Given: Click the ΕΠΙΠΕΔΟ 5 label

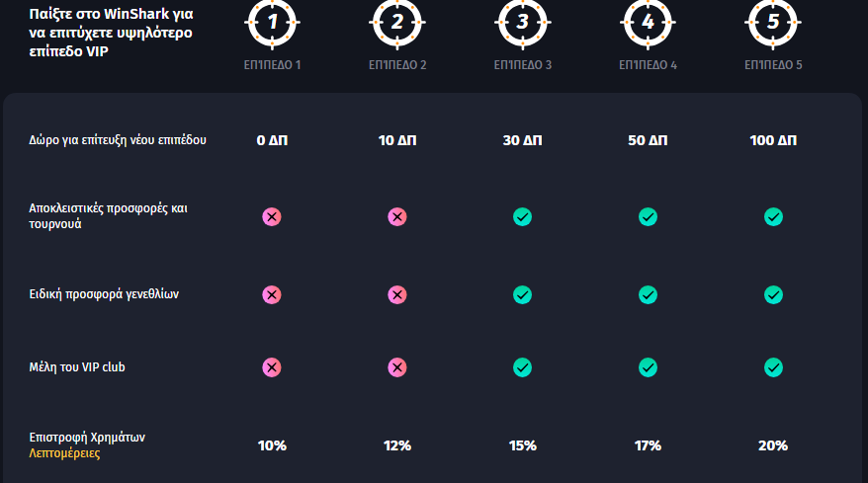Looking at the screenshot, I should tap(773, 65).
